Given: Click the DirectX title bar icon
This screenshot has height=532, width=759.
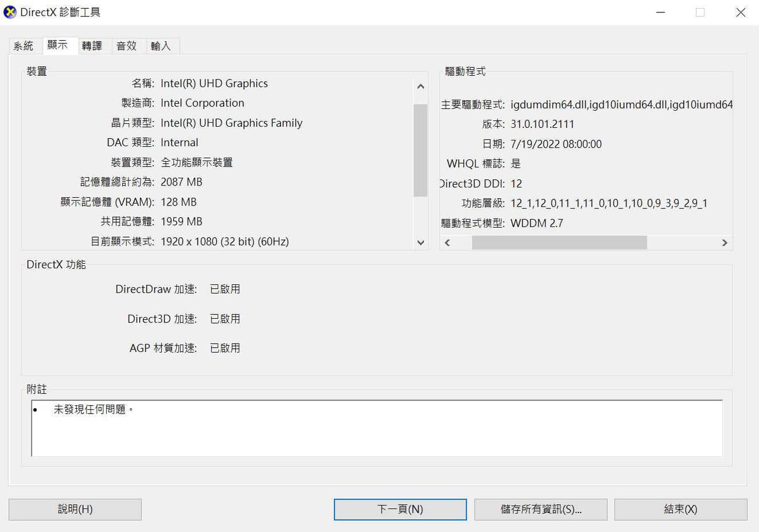Looking at the screenshot, I should (10, 12).
